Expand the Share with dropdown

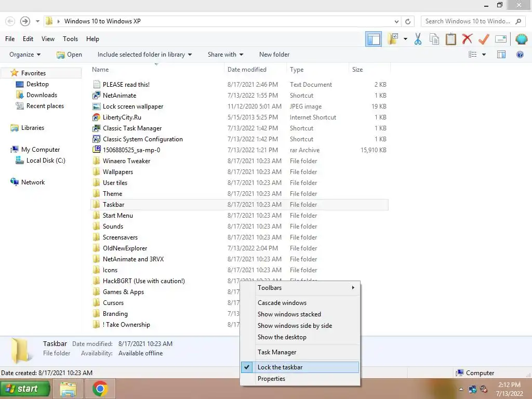pos(225,54)
